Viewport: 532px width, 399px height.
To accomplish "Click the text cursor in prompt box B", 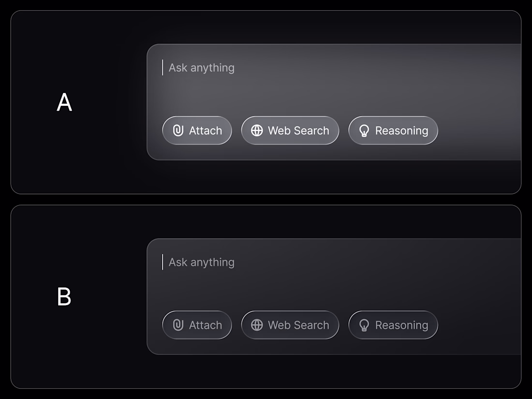I will (x=163, y=262).
